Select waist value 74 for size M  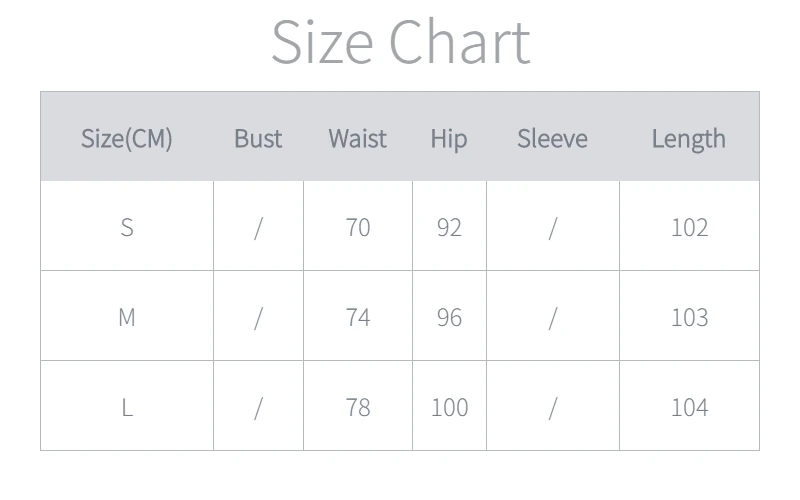click(358, 317)
